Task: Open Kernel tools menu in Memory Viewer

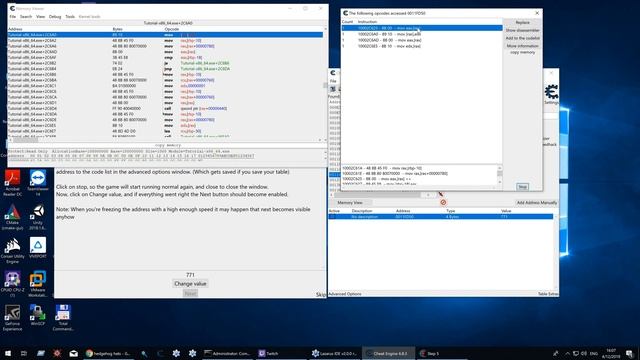Action: (89, 17)
